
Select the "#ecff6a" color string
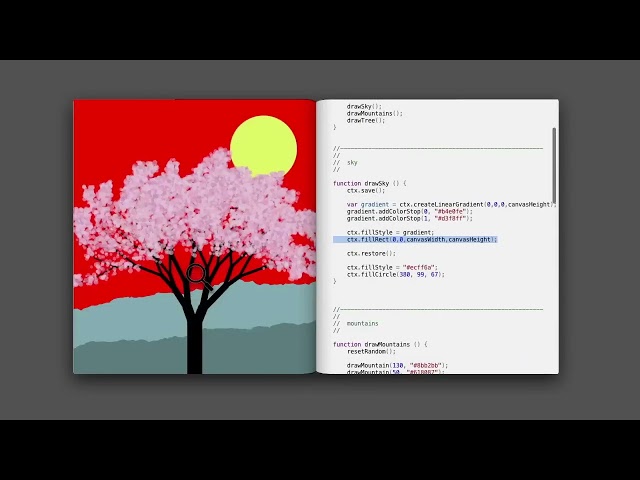click(x=418, y=267)
